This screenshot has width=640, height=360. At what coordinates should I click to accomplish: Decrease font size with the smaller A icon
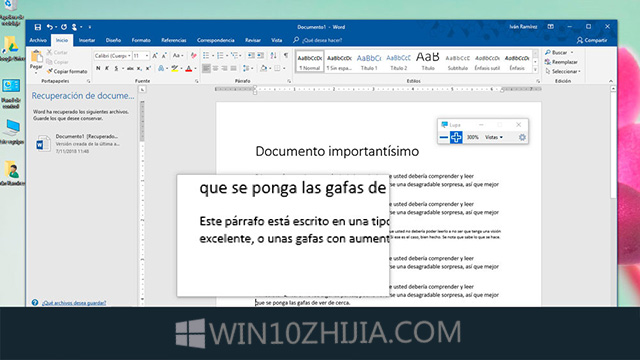(x=164, y=56)
